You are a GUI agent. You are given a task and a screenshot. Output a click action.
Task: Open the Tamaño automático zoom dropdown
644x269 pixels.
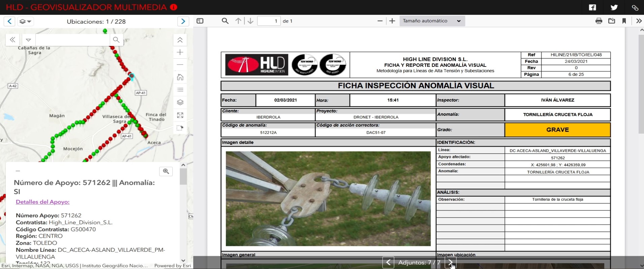[432, 21]
